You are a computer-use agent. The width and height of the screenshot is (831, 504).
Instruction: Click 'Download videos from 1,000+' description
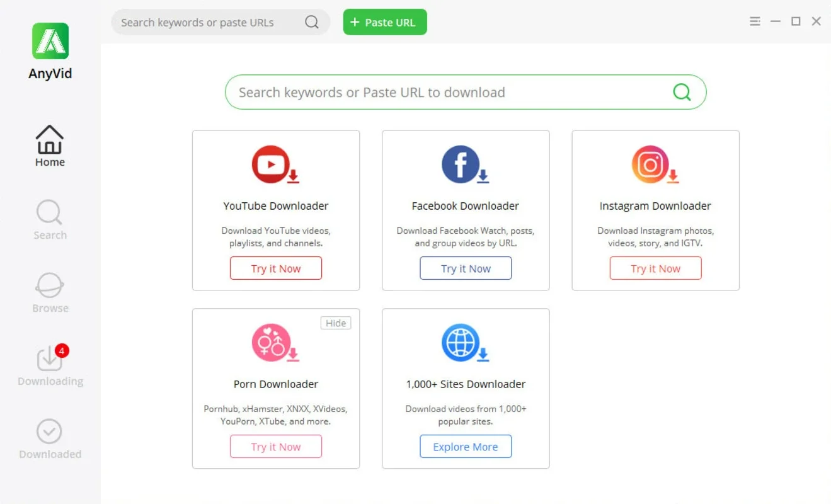point(466,415)
